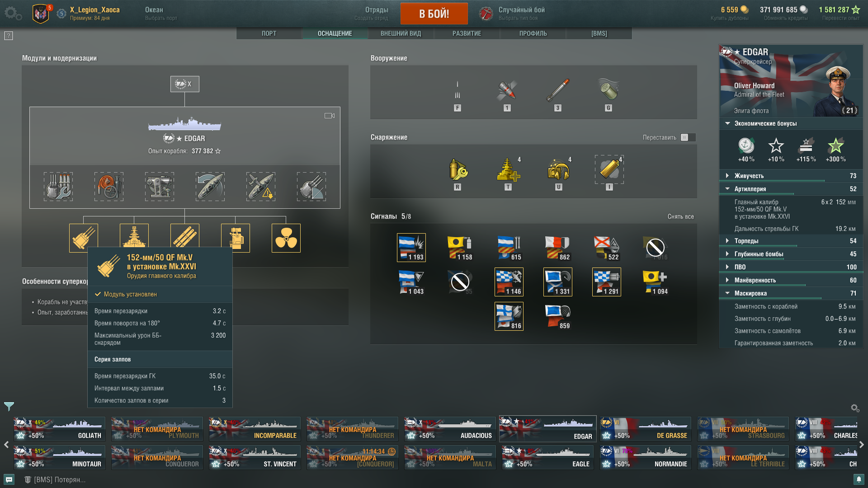This screenshot has height=488, width=868.
Task: Expand the ПВО stats section
Action: 791,267
